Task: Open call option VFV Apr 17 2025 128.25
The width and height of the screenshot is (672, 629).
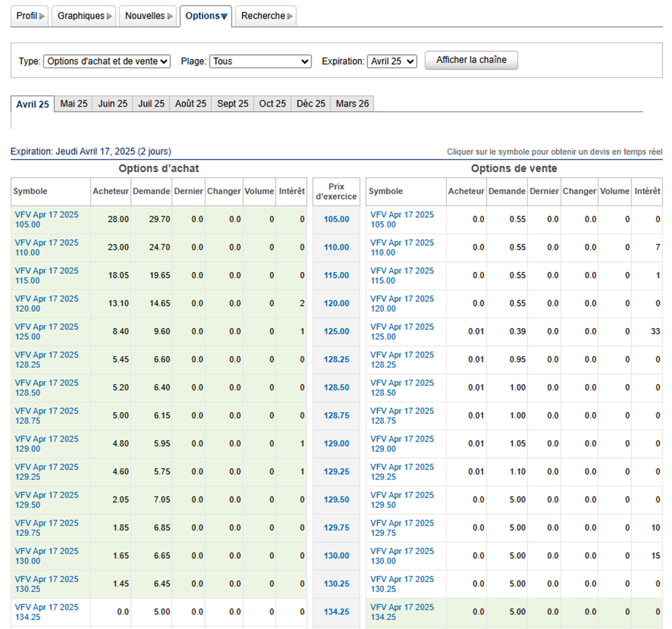Action: (47, 360)
